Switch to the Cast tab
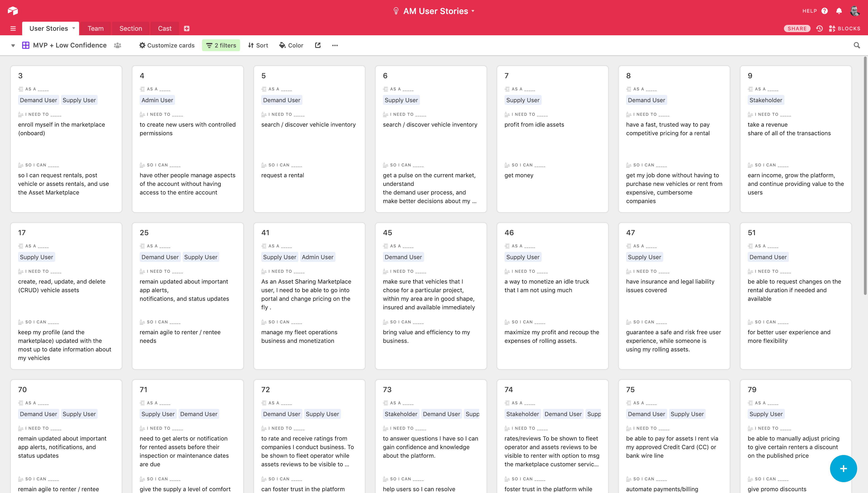 pos(165,28)
